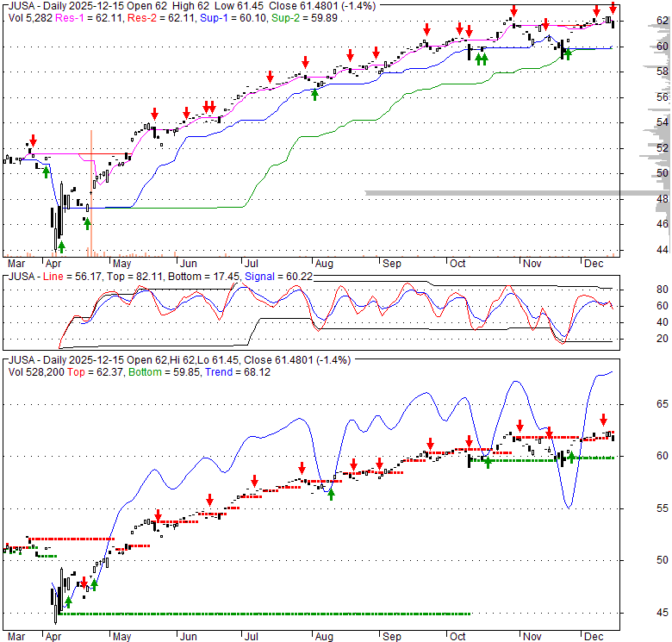Click green up arrow below April's lowest candle, top chart
The width and height of the screenshot is (672, 642).
pyautogui.click(x=61, y=246)
